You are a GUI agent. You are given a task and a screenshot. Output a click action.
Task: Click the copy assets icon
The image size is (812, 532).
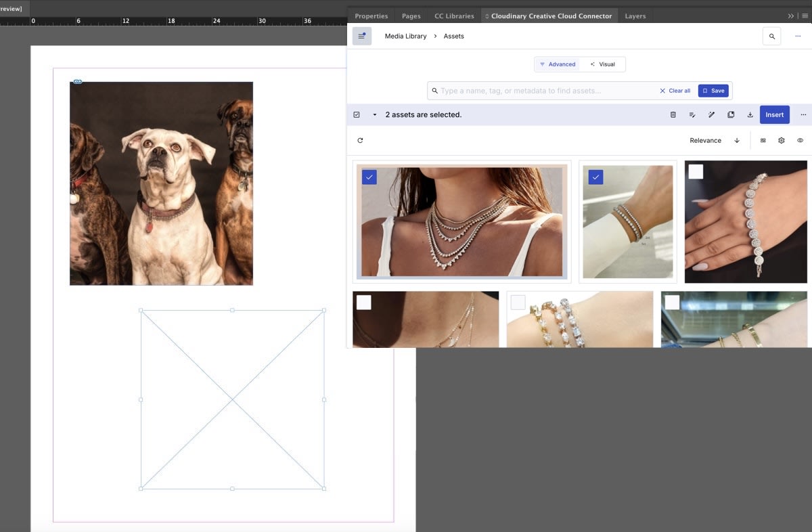pyautogui.click(x=731, y=114)
